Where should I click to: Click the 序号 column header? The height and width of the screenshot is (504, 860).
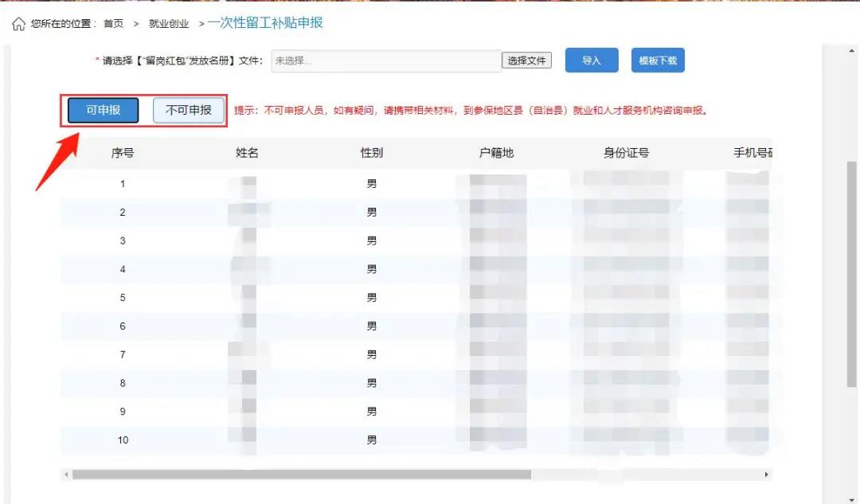tap(123, 152)
